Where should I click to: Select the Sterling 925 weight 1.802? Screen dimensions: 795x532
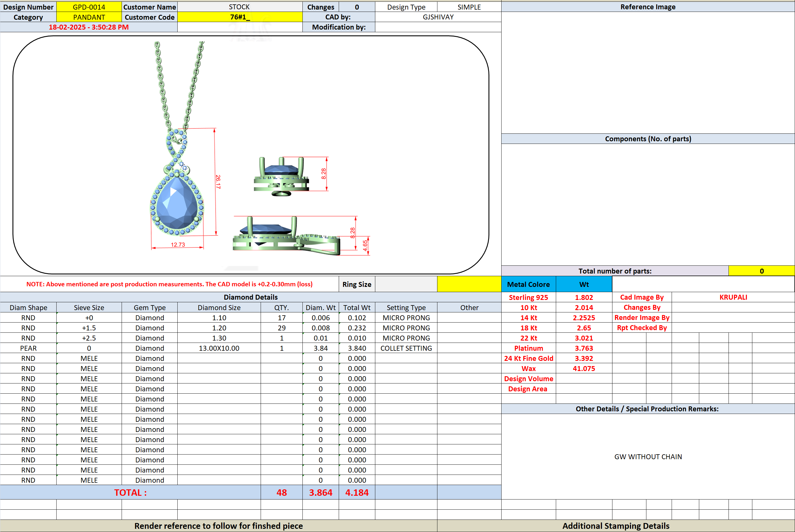pyautogui.click(x=584, y=297)
